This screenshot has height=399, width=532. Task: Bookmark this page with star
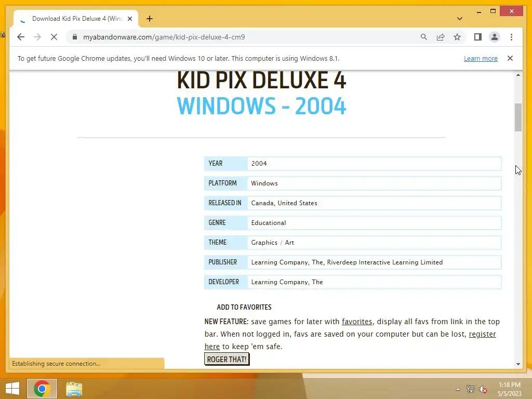coord(457,37)
